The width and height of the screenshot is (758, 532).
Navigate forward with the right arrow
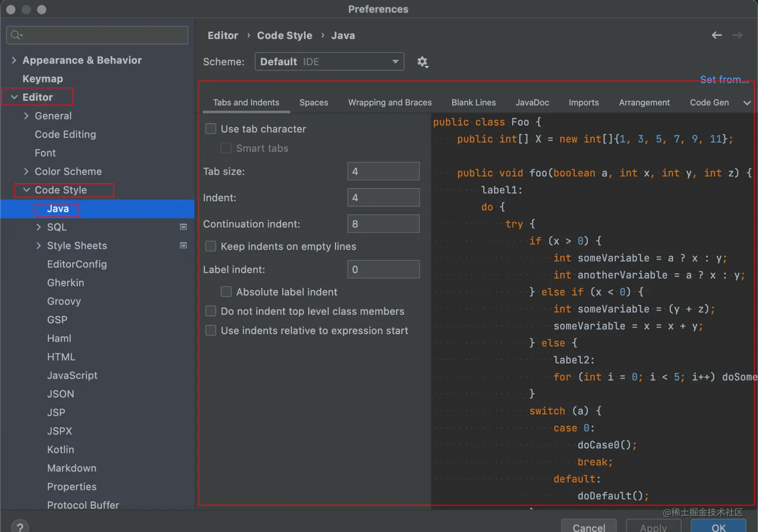[737, 35]
